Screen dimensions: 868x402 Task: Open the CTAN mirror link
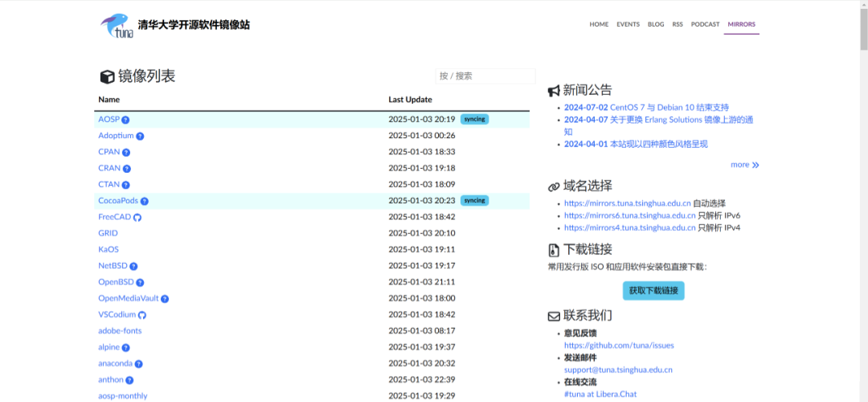pos(109,184)
